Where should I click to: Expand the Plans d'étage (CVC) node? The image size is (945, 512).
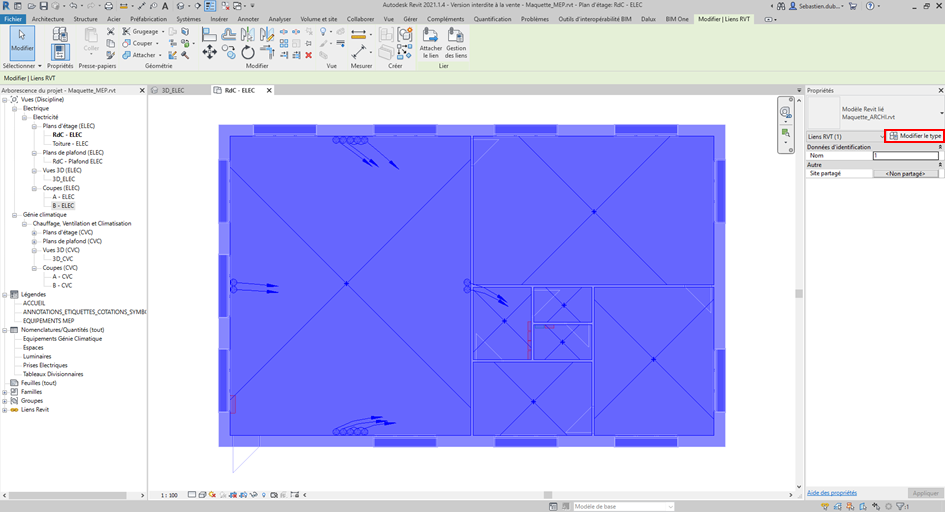(34, 232)
